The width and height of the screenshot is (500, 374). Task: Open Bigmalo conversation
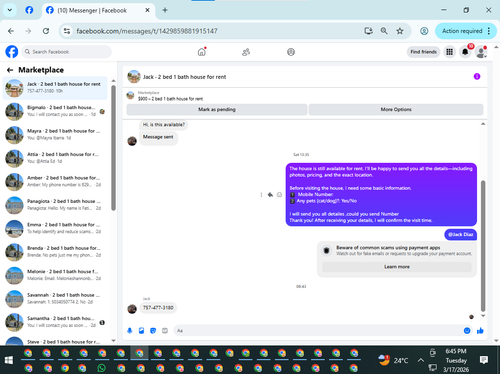click(x=55, y=111)
